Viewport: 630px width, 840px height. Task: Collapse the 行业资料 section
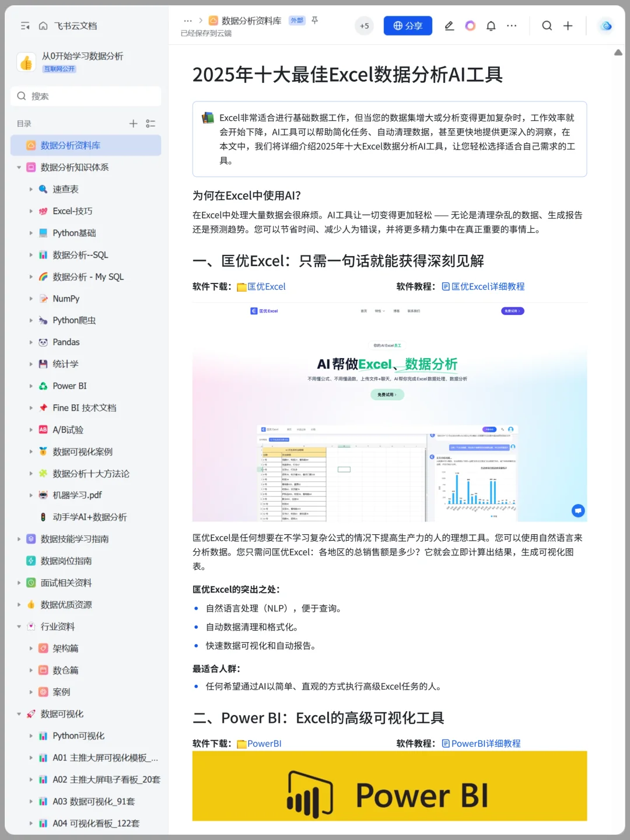pyautogui.click(x=19, y=626)
